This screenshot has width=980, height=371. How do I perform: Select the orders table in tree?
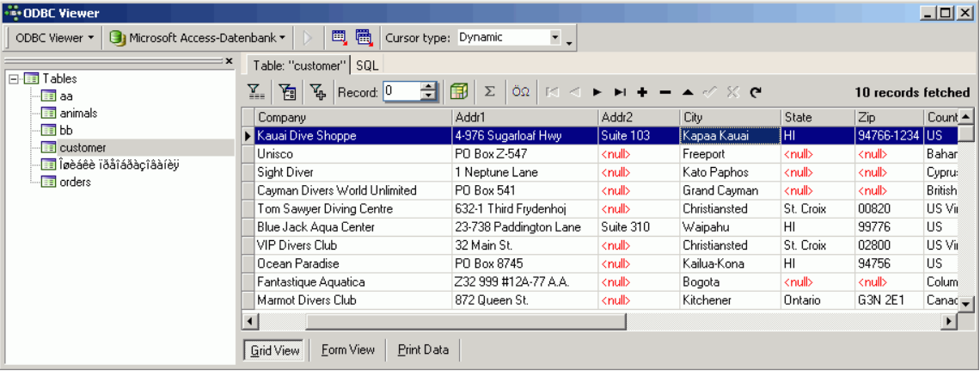[x=75, y=182]
